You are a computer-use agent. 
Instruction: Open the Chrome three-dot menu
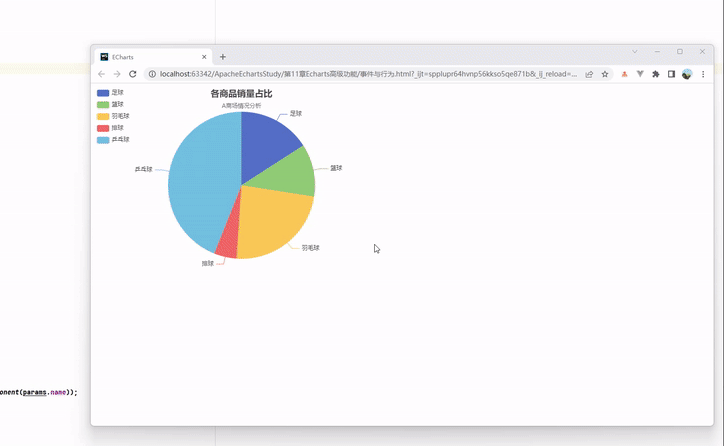coord(703,74)
